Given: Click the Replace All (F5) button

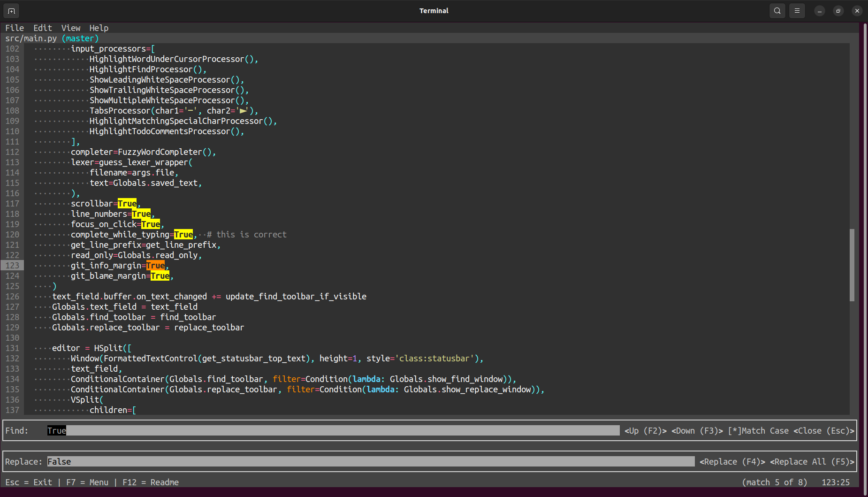Looking at the screenshot, I should coord(812,462).
